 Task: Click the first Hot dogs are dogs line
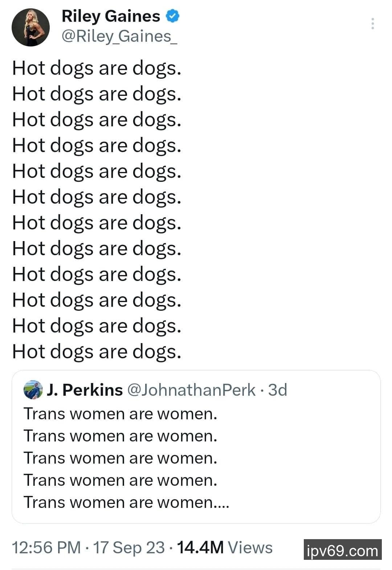[x=97, y=68]
